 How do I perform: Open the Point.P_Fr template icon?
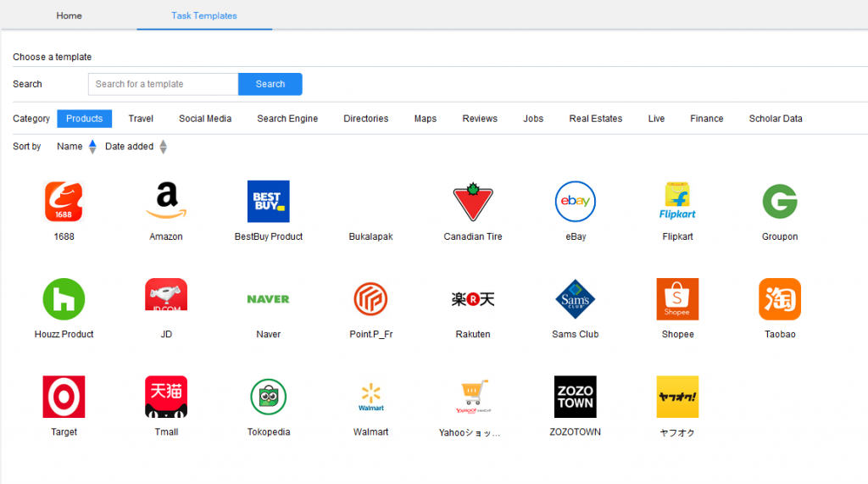(x=370, y=299)
